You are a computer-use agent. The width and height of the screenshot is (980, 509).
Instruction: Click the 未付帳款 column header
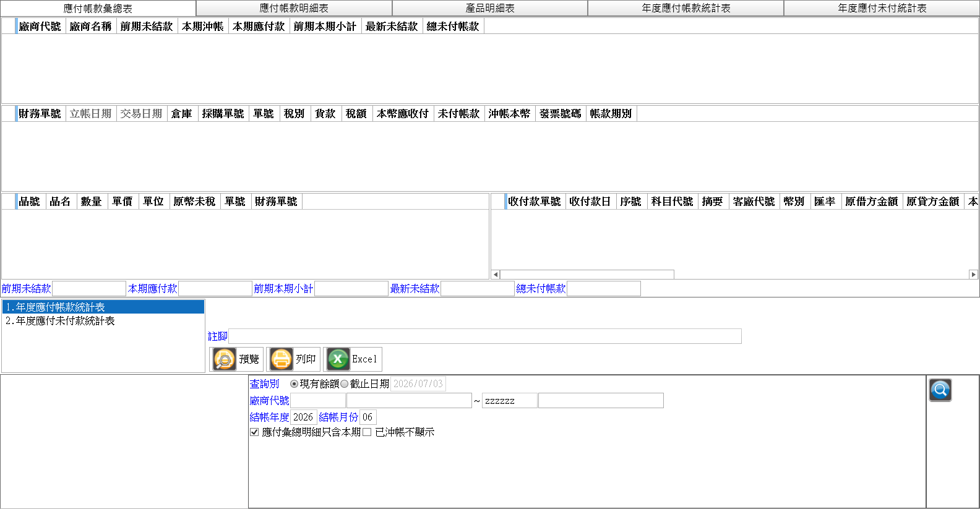tap(459, 114)
